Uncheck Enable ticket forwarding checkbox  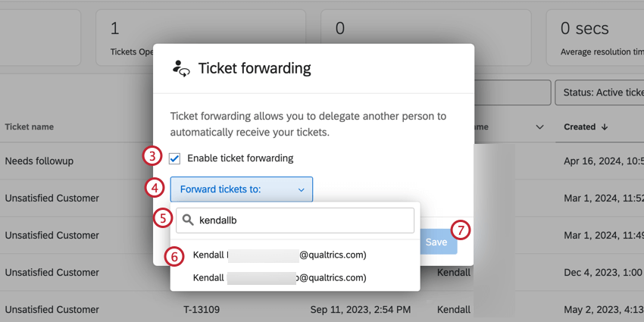(175, 158)
